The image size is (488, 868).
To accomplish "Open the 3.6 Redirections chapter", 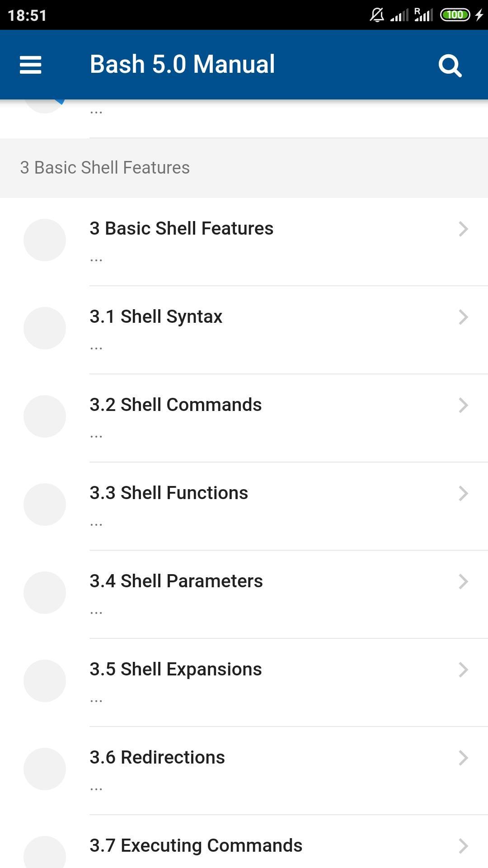I will [244, 771].
